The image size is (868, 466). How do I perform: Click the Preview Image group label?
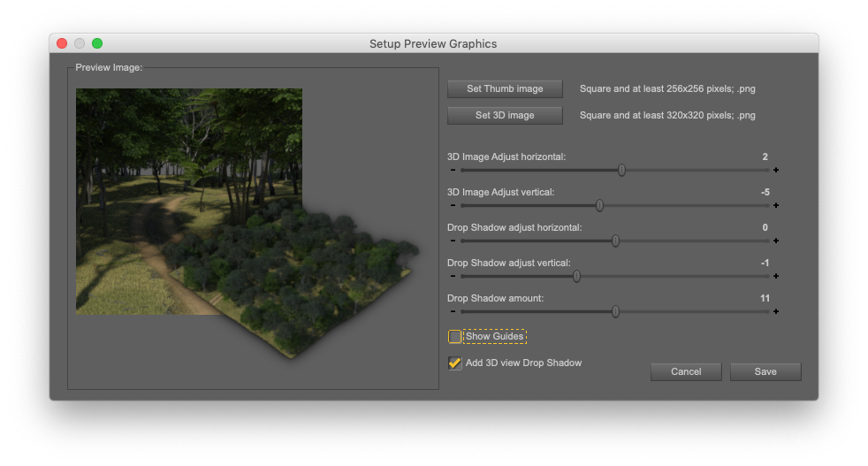(109, 67)
